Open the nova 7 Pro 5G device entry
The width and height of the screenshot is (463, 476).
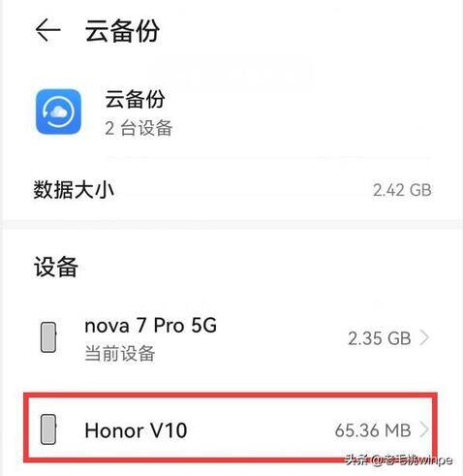tap(231, 338)
